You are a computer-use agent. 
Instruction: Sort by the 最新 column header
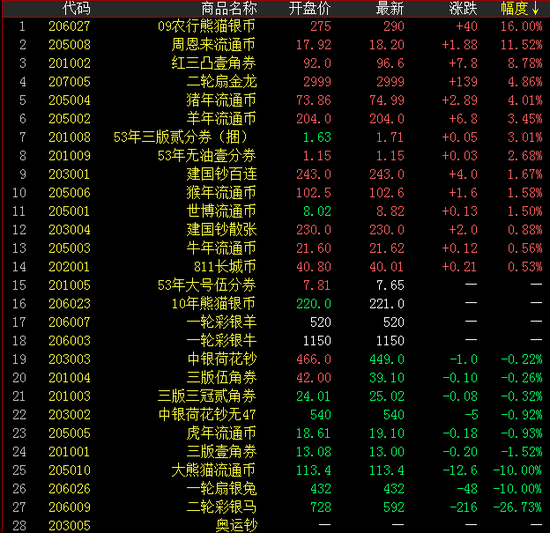(x=390, y=8)
